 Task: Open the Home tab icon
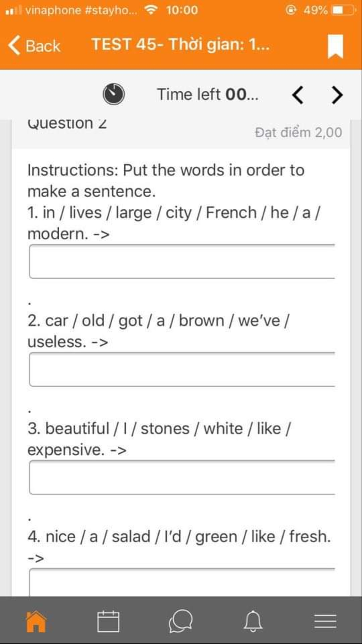[36, 621]
